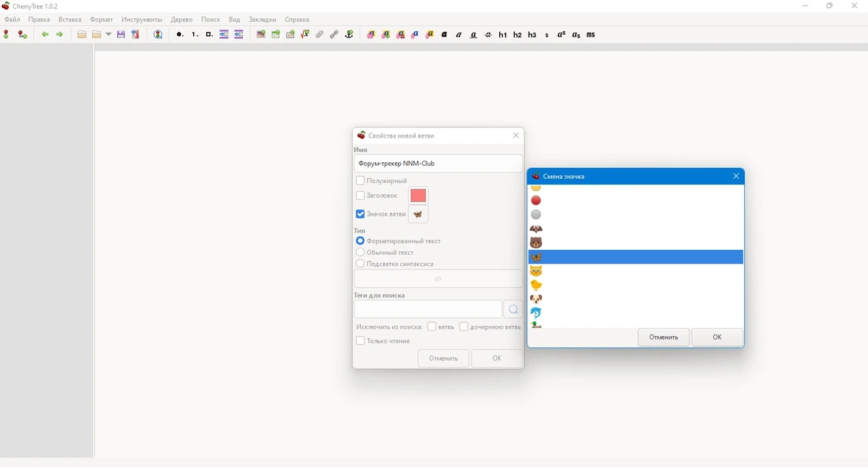Select the bear icon row
Viewport: 868px width, 467px height.
636,243
